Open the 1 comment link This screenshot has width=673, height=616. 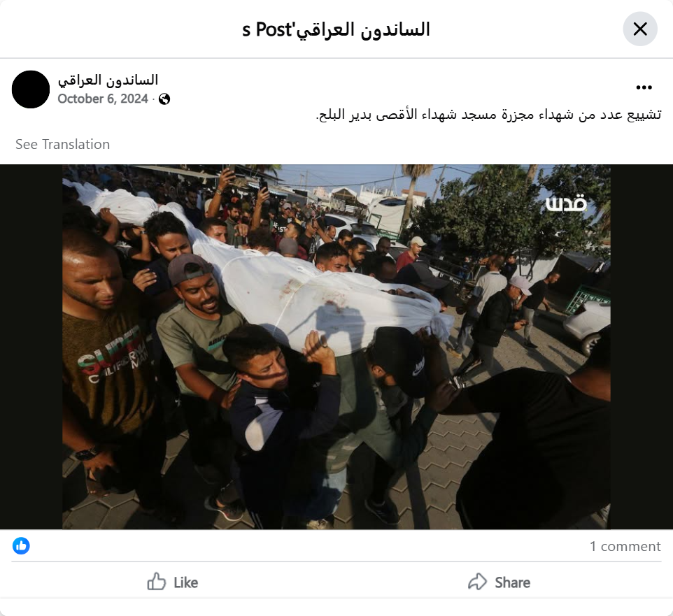[625, 546]
